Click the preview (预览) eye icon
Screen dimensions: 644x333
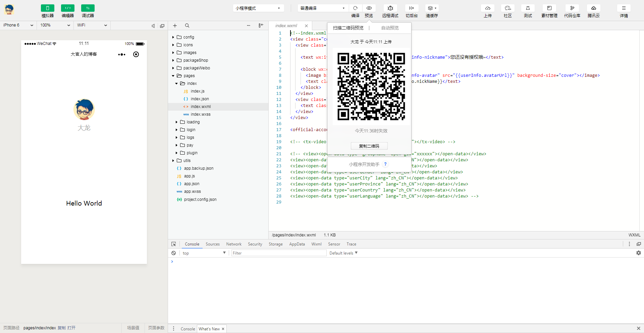click(369, 8)
